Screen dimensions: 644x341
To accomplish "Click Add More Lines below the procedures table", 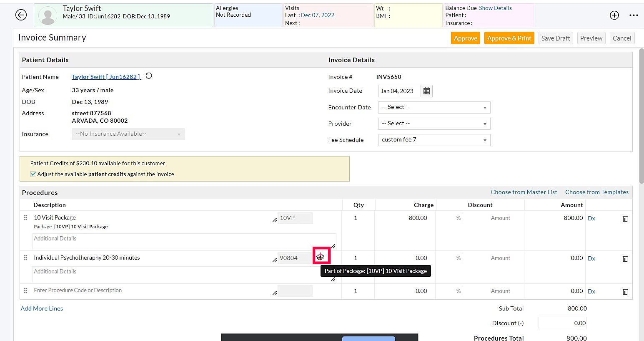I will pos(41,308).
